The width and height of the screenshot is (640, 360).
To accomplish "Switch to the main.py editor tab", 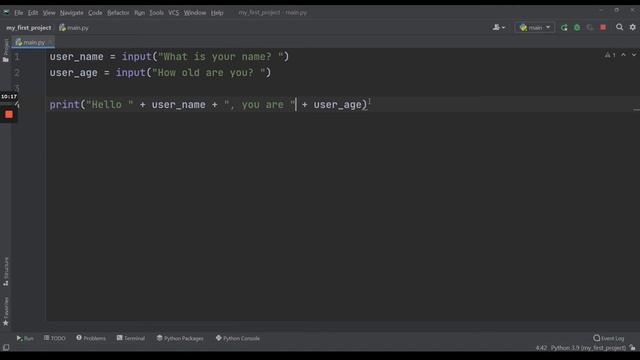I will click(x=33, y=42).
